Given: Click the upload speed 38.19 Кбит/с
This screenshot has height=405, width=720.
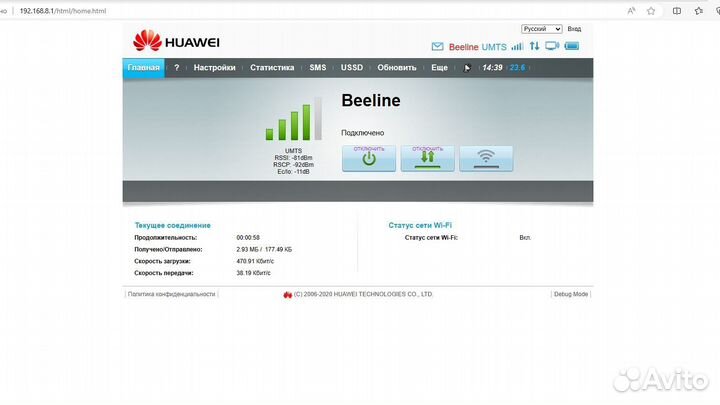Looking at the screenshot, I should (253, 273).
